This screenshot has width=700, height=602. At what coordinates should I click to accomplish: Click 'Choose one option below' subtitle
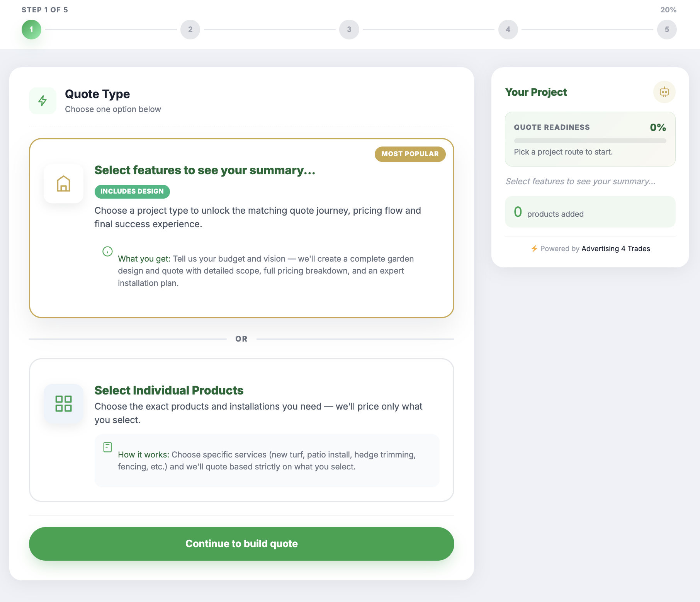tap(113, 109)
